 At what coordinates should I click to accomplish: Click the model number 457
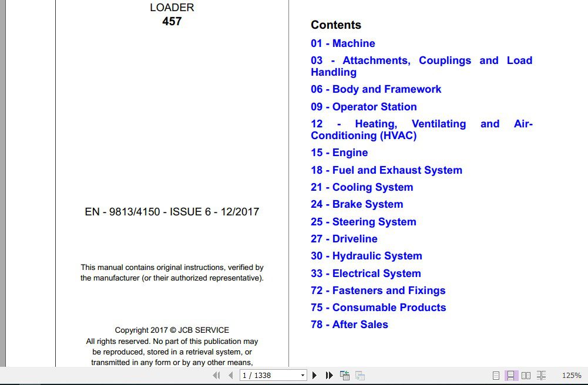(x=172, y=21)
